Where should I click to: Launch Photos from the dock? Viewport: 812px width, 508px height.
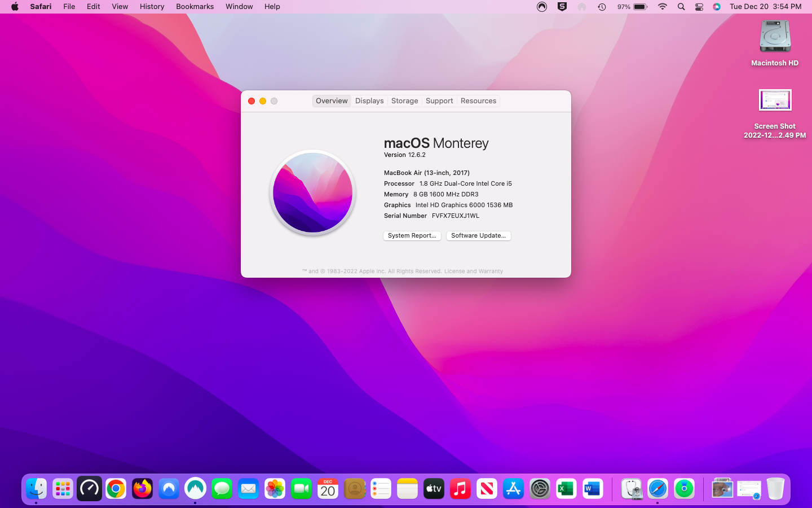tap(275, 489)
